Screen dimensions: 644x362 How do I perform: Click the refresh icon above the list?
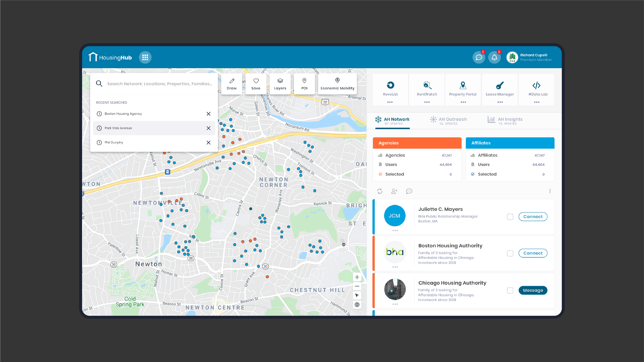(380, 191)
